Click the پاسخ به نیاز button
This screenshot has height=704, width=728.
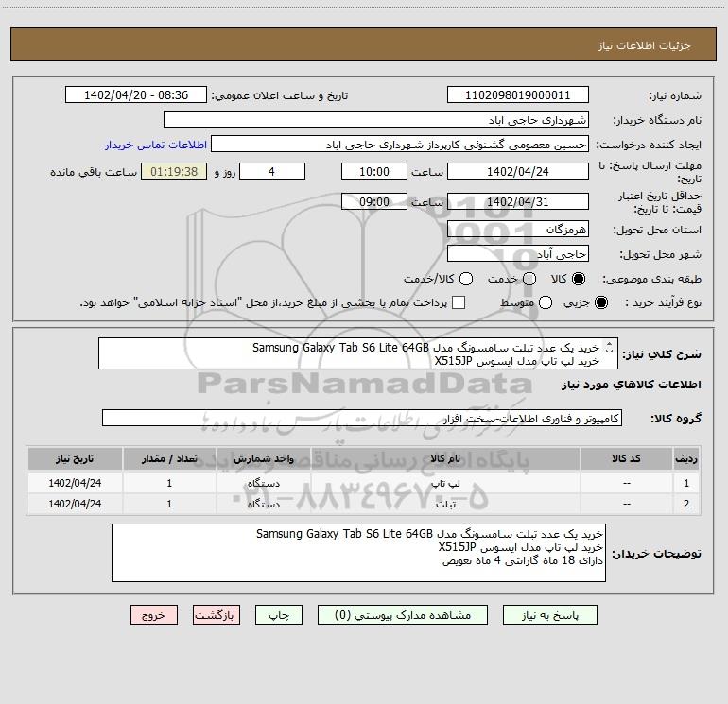coord(549,615)
